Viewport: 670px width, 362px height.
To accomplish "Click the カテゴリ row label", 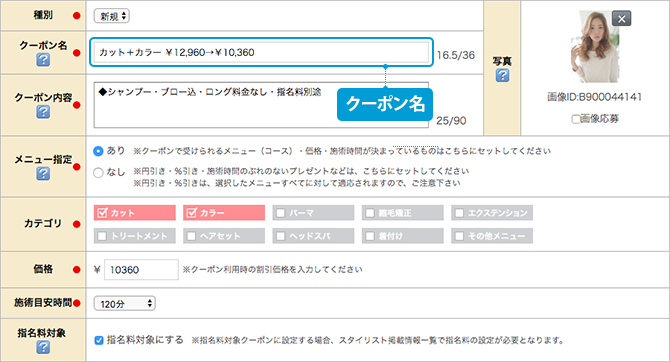I will [43, 224].
